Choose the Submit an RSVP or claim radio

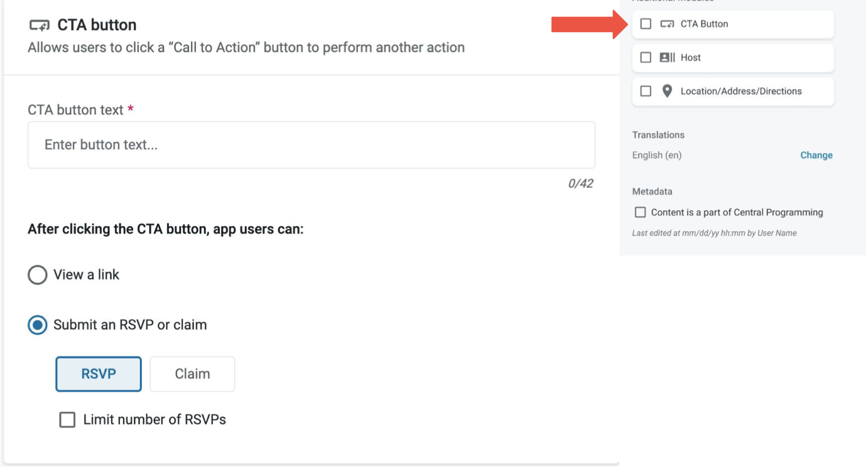tap(38, 325)
